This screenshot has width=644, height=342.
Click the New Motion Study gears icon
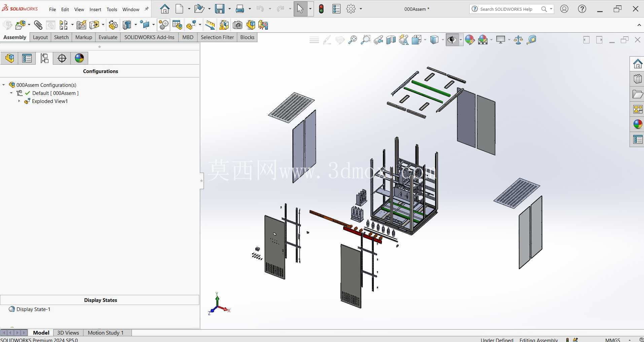click(x=164, y=25)
